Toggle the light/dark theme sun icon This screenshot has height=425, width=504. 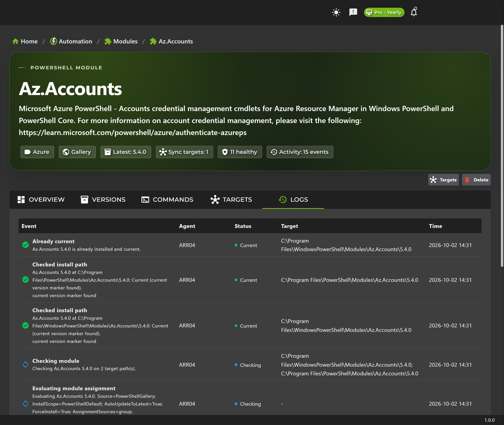tap(336, 12)
